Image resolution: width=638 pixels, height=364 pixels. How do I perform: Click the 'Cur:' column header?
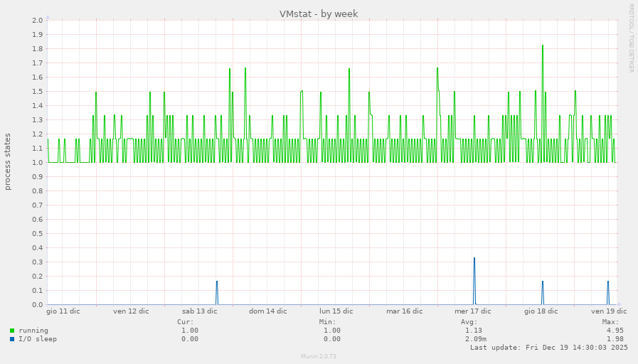tap(186, 322)
